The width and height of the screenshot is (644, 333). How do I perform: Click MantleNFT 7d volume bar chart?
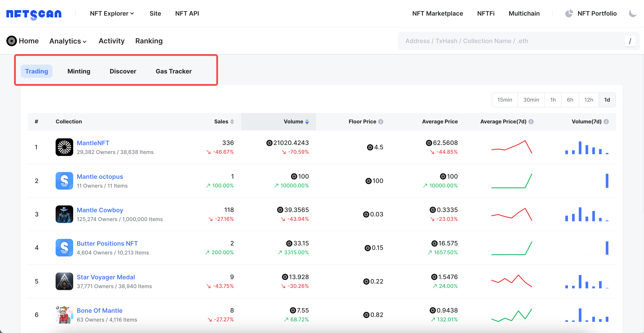click(x=586, y=147)
